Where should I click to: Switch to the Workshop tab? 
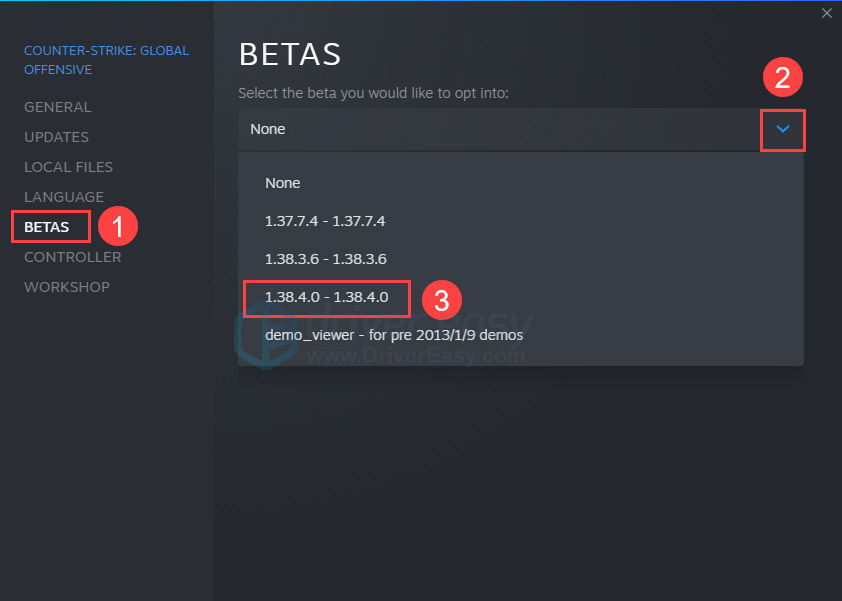67,287
